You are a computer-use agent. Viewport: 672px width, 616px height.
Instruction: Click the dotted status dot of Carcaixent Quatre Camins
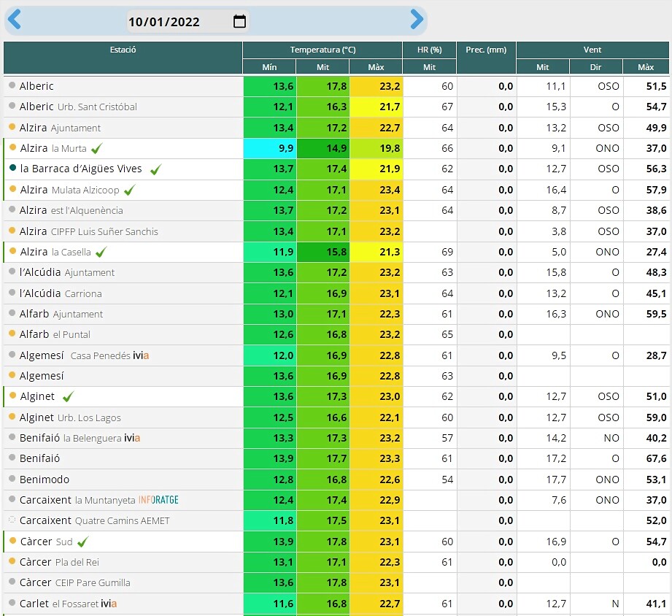12,520
